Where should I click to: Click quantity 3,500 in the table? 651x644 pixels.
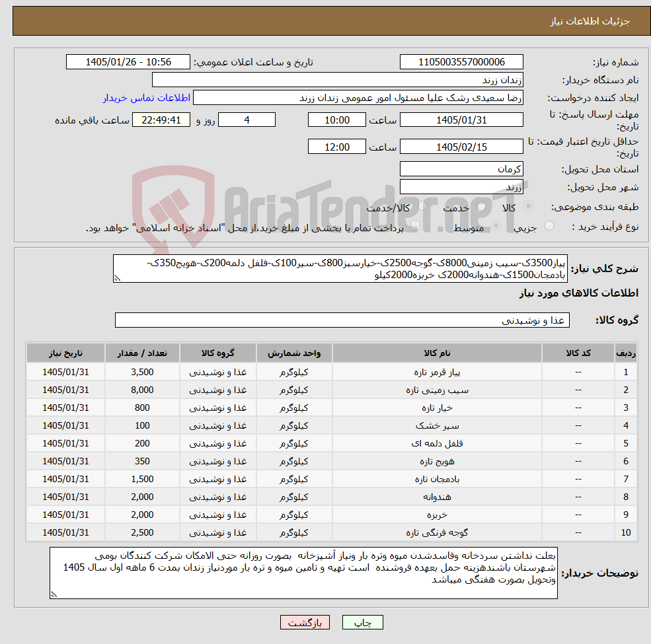[142, 373]
